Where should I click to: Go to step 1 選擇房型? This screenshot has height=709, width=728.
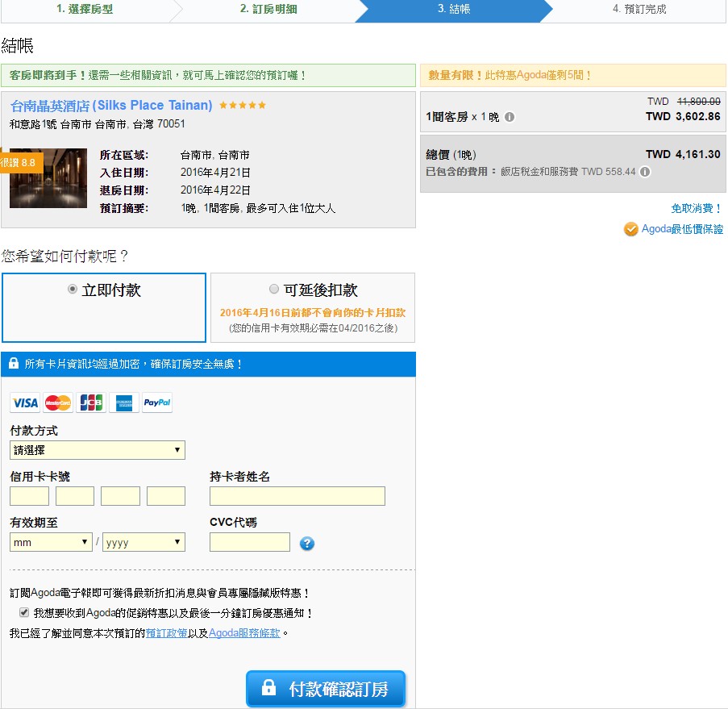click(85, 9)
